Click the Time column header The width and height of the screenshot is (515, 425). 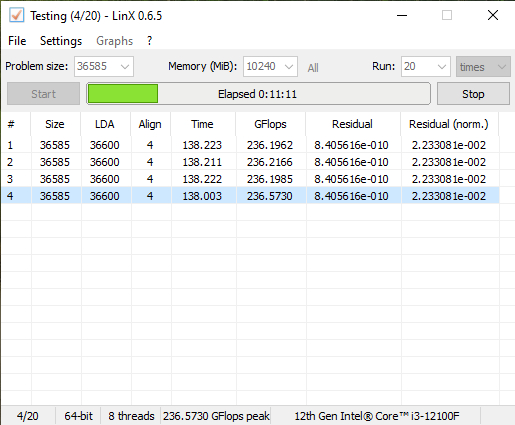tap(202, 124)
